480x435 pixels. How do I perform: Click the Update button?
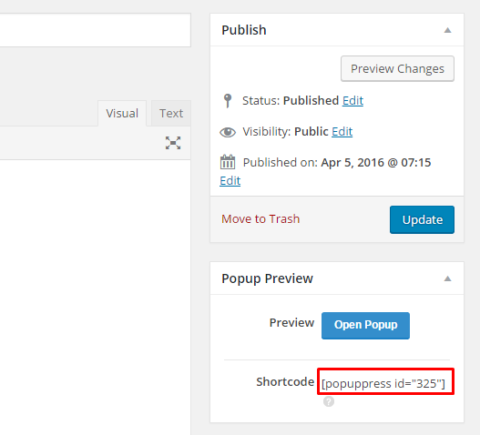[422, 220]
